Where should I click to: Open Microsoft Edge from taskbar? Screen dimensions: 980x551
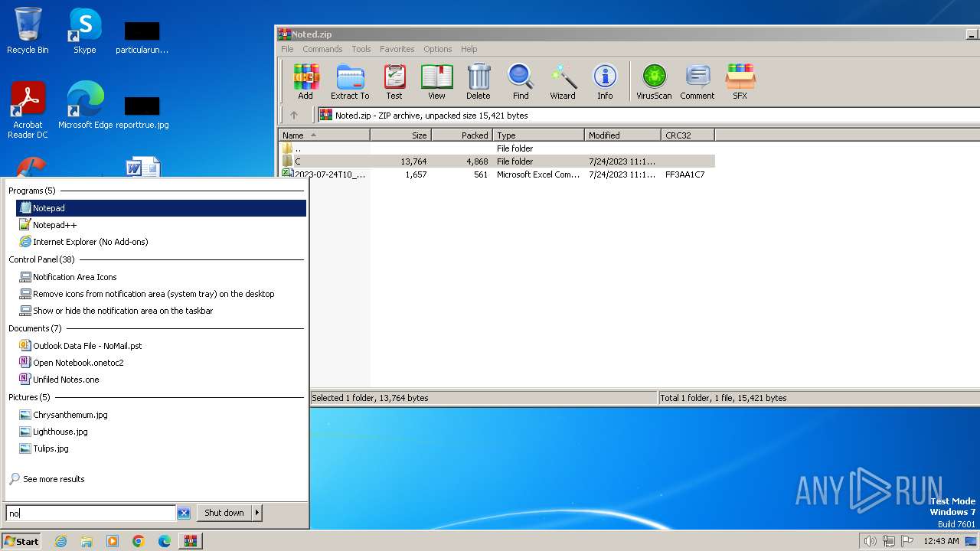click(165, 541)
